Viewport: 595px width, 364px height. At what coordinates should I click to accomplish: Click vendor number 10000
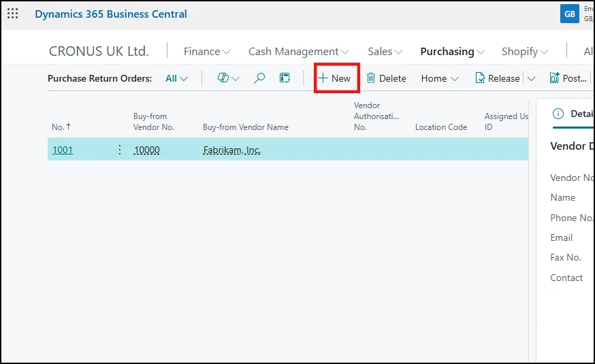click(x=147, y=150)
